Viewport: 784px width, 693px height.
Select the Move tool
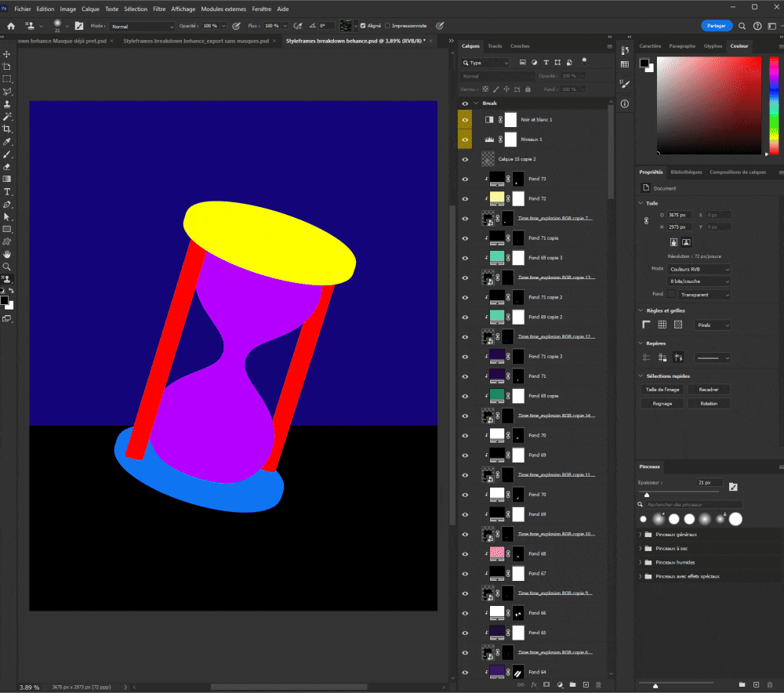[6, 54]
